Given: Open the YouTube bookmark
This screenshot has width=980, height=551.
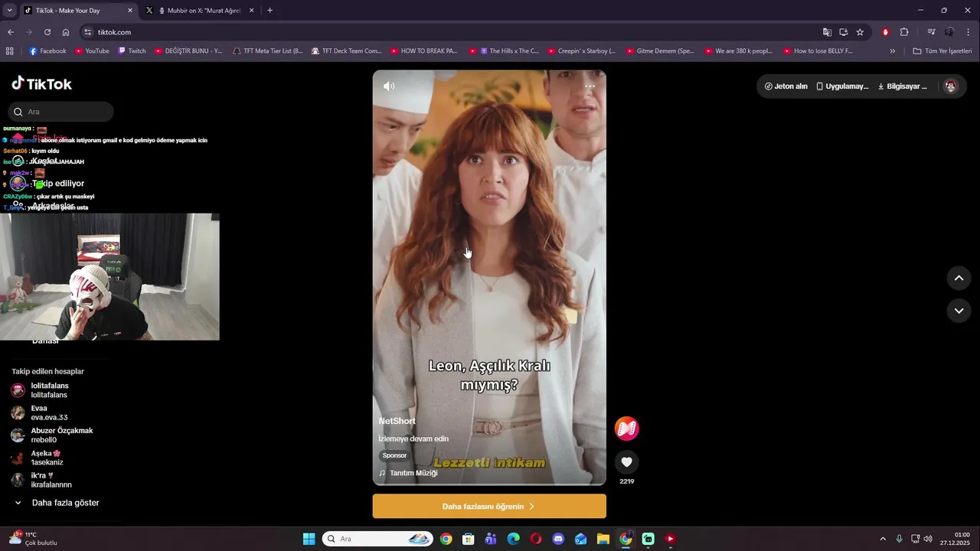Looking at the screenshot, I should (91, 51).
